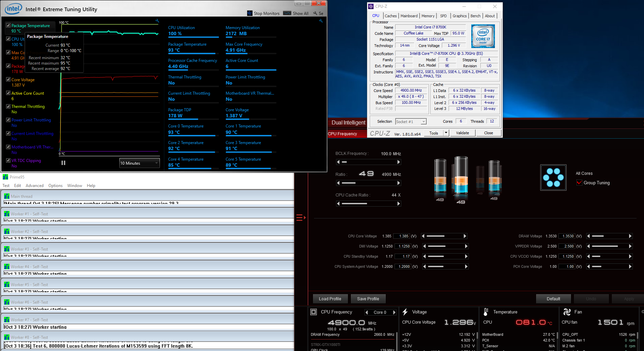Increase CPU Cache Ratio with right arrow
The height and width of the screenshot is (351, 644).
coord(399,204)
